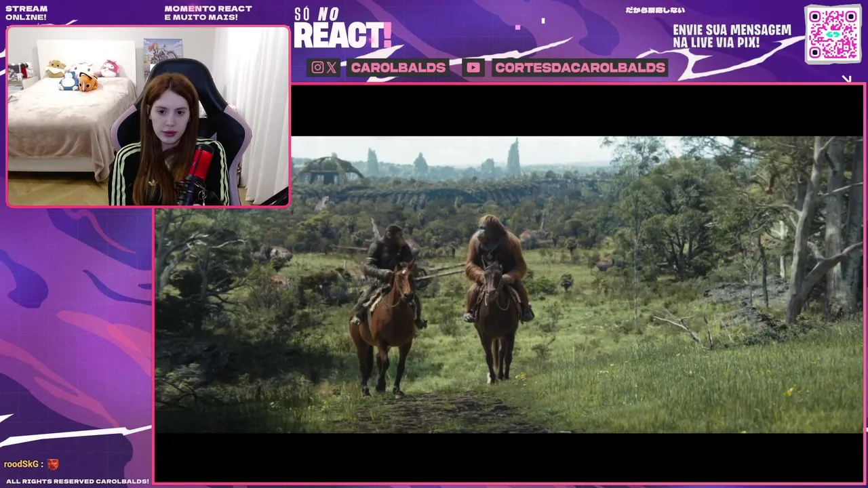Click the "STREAM ONLINE!" text
This screenshot has width=868, height=488.
[x=26, y=13]
